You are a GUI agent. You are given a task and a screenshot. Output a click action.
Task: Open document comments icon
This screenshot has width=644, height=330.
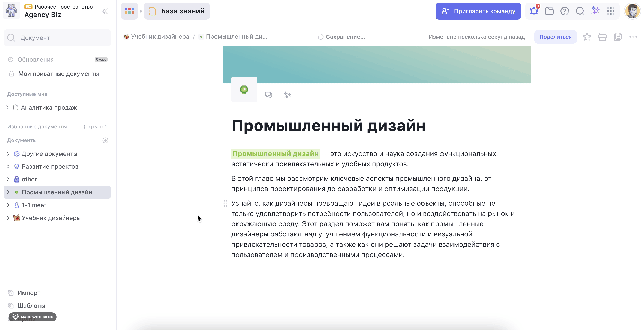268,95
